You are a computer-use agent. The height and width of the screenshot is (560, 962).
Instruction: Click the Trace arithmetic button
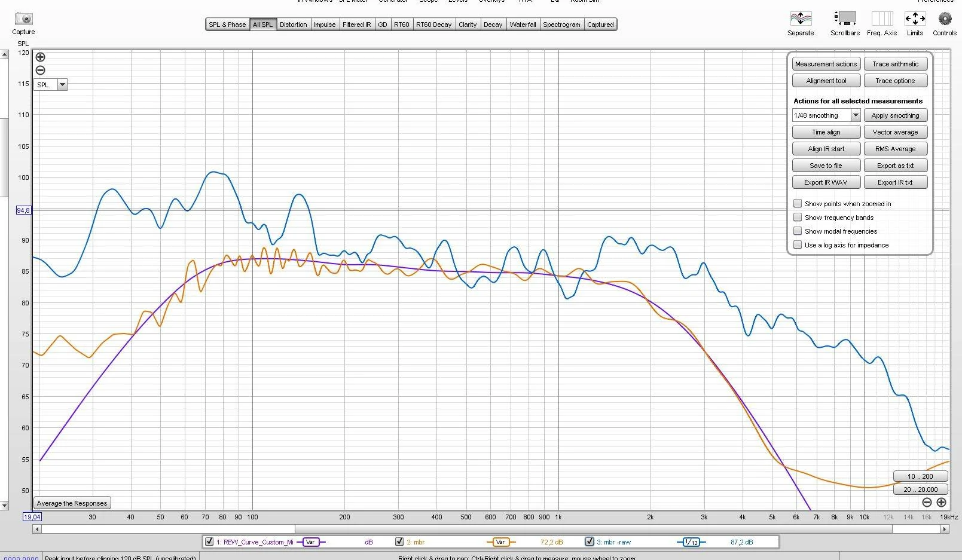895,64
